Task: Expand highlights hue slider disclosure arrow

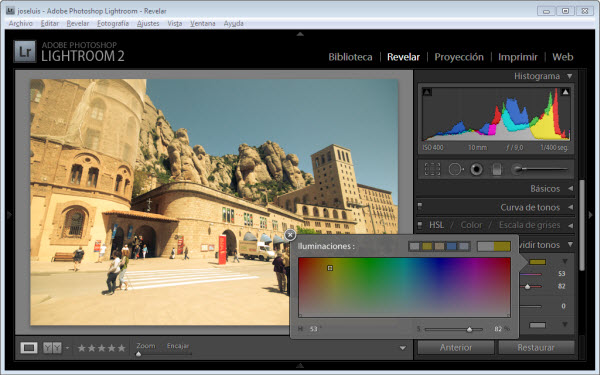Action: coord(565,261)
